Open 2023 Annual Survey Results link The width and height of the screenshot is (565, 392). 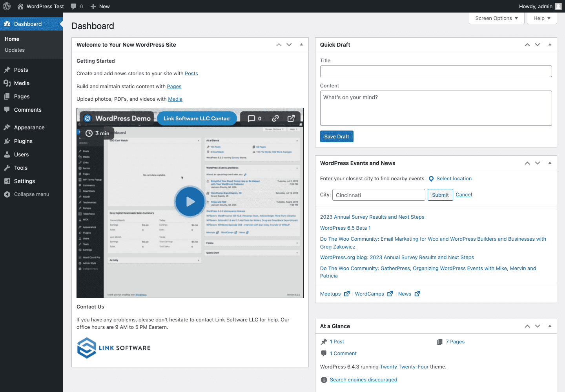coord(372,217)
